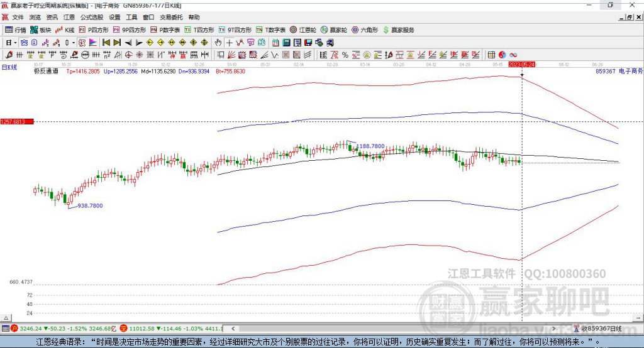The image size is (644, 348).
Task: Click the 日K线 period label
Action: point(9,67)
